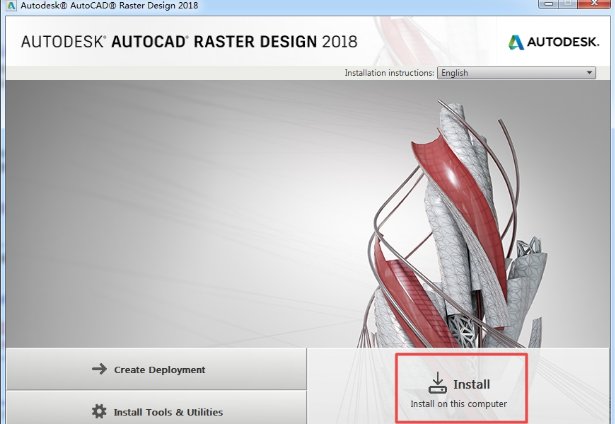
Task: Click the 'Installation instructions:' label
Action: (x=389, y=73)
